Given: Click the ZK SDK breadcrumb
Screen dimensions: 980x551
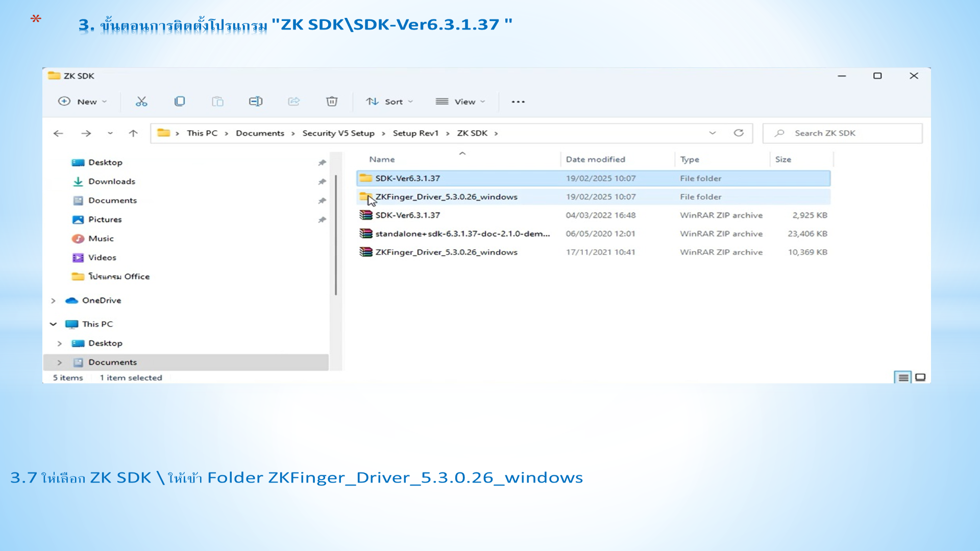Looking at the screenshot, I should point(472,133).
